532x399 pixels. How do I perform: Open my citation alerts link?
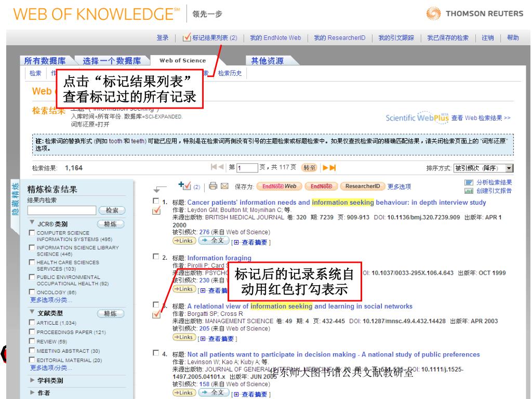[x=396, y=37]
